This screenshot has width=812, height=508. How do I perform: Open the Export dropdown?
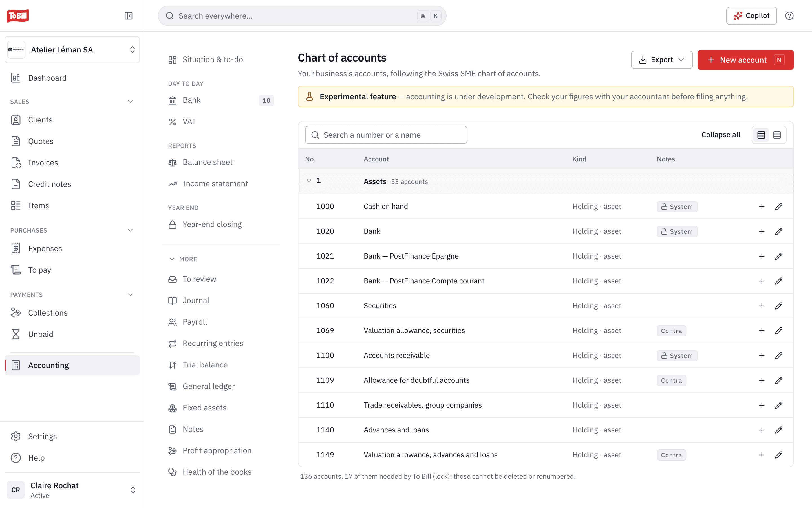click(662, 60)
